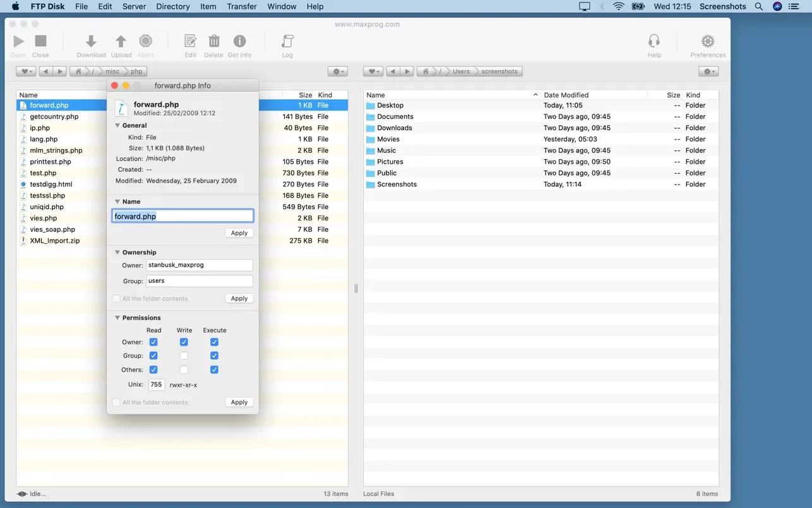Viewport: 812px width, 508px height.
Task: Click the Help headset icon
Action: 654,42
